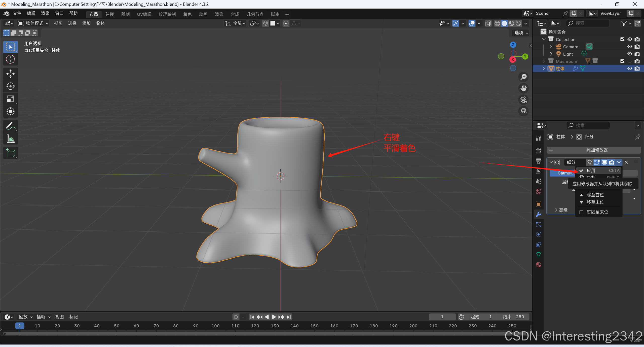
Task: Uncheck the Collection exclude checkbox
Action: (622, 39)
